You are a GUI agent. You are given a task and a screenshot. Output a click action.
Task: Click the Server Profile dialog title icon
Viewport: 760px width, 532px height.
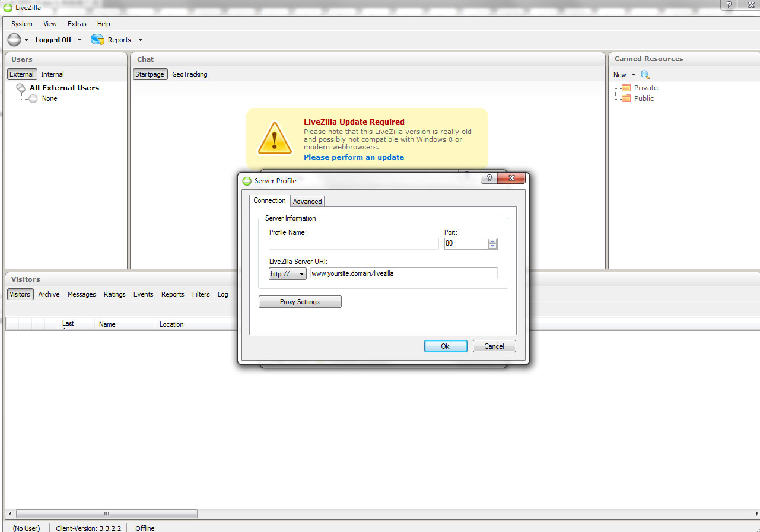tap(247, 181)
